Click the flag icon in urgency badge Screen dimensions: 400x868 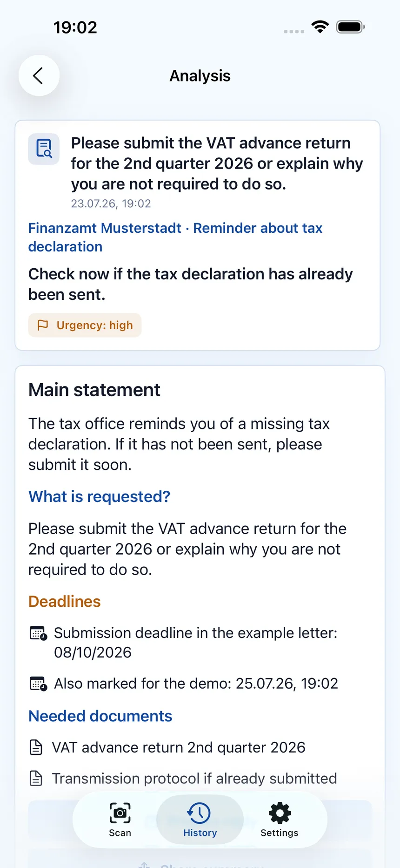pos(43,325)
